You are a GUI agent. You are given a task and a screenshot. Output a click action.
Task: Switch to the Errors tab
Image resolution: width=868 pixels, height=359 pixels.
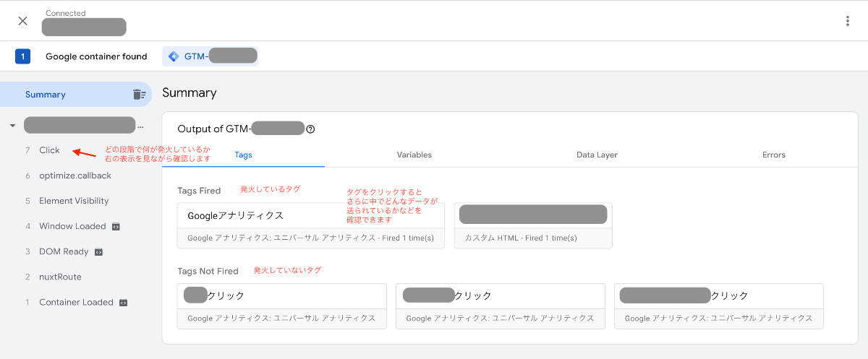click(773, 155)
